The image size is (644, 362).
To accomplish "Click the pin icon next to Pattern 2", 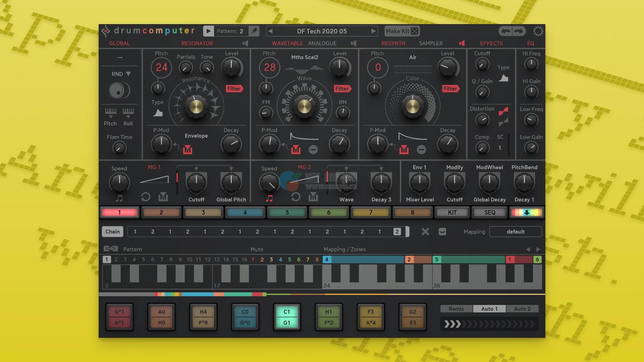I will pyautogui.click(x=254, y=31).
